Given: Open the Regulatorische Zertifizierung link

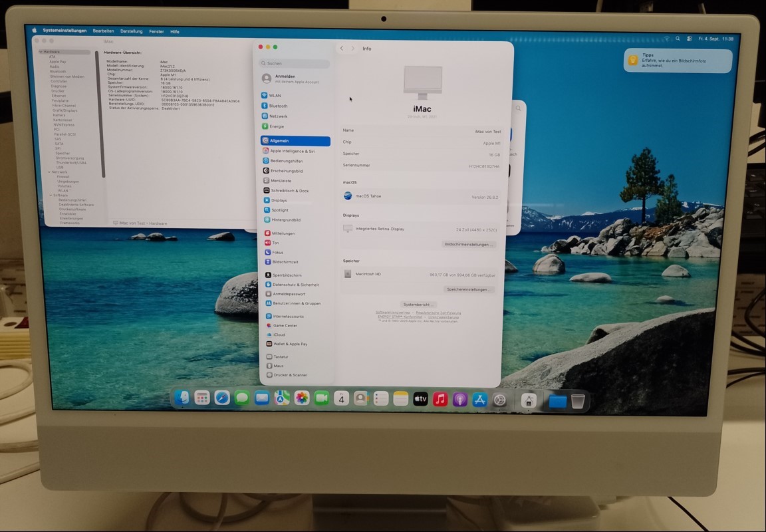Looking at the screenshot, I should [x=438, y=313].
